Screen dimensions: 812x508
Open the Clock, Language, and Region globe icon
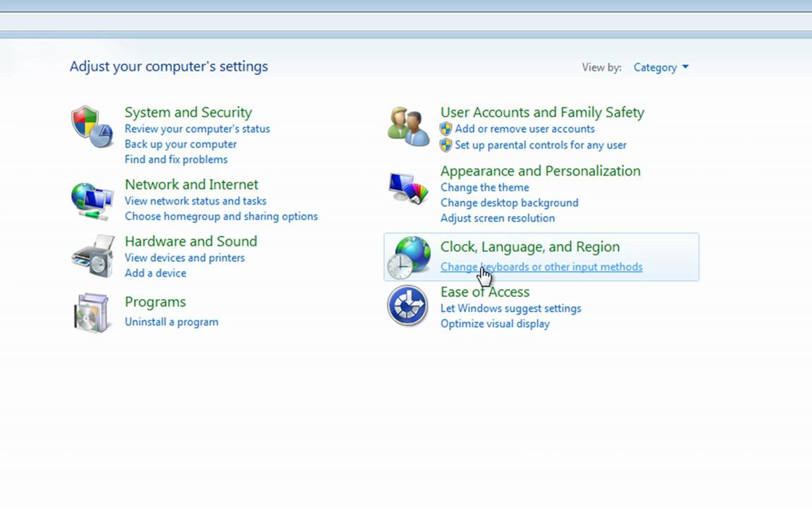pos(409,258)
